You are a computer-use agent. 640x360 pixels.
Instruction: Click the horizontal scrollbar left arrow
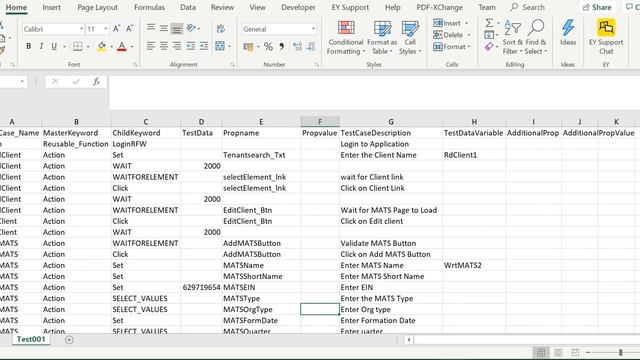(409, 340)
